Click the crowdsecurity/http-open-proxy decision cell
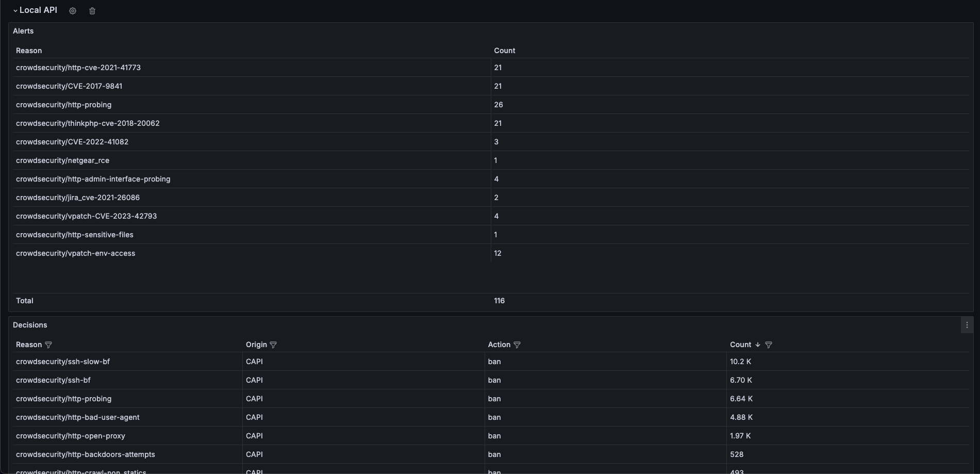Image resolution: width=980 pixels, height=474 pixels. [x=71, y=436]
